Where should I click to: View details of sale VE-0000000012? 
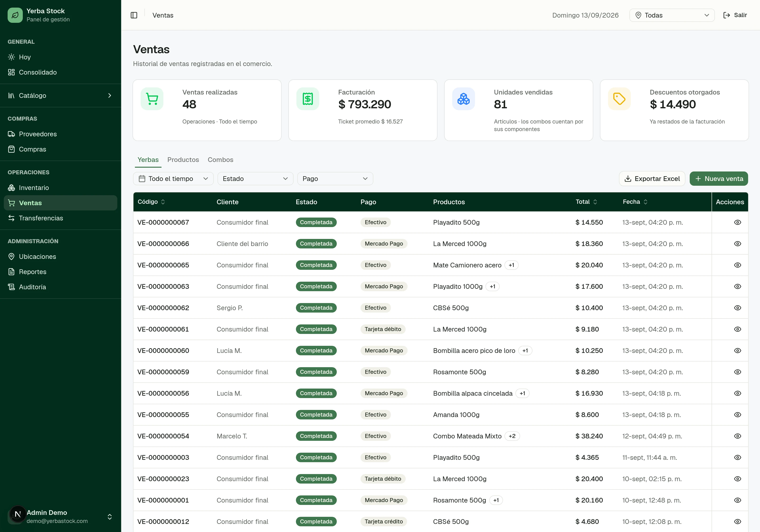coord(737,521)
